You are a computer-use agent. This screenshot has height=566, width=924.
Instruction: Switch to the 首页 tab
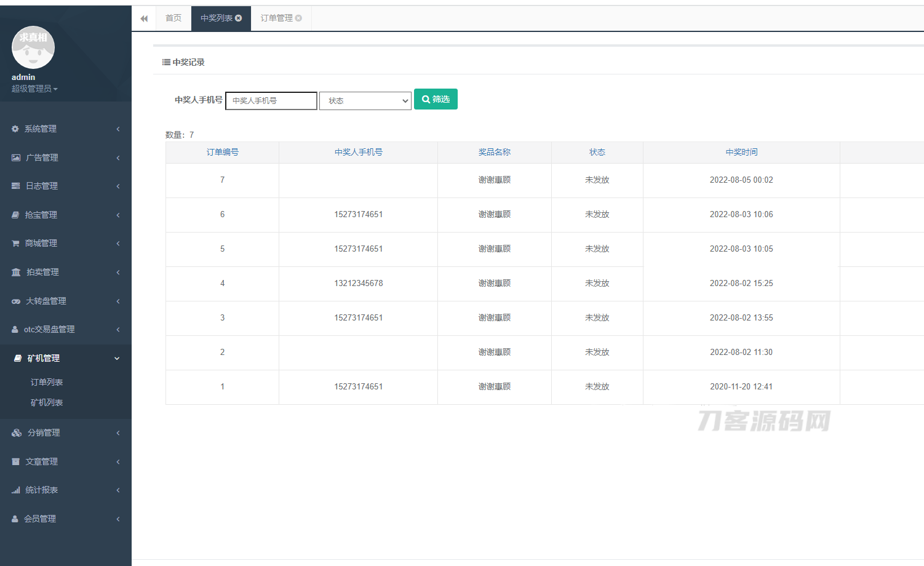(173, 18)
